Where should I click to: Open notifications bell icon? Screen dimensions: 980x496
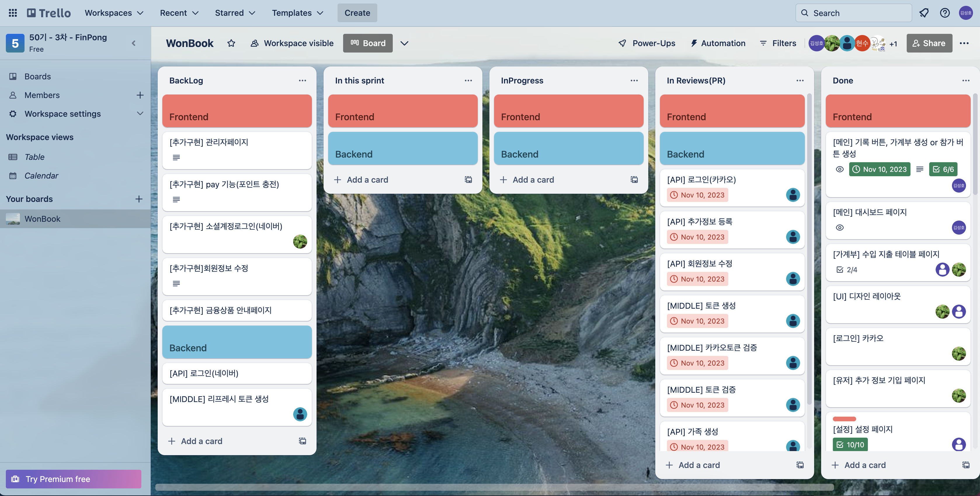(924, 13)
